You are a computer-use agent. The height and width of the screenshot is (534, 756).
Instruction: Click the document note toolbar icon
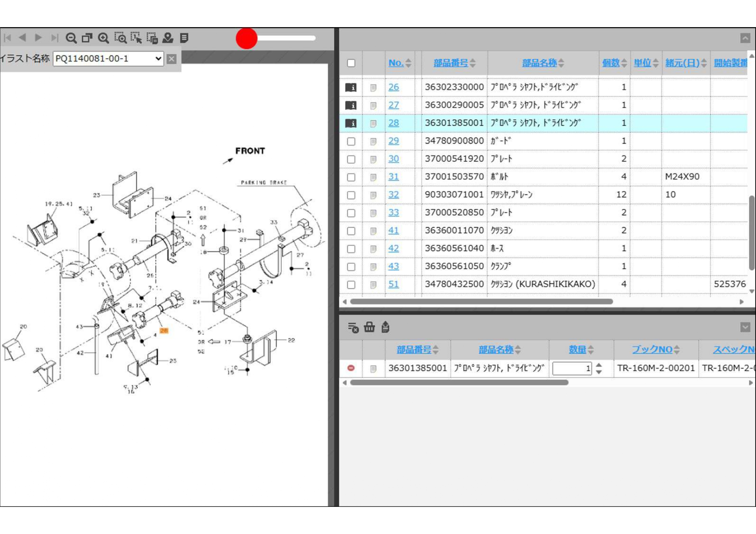tap(184, 38)
